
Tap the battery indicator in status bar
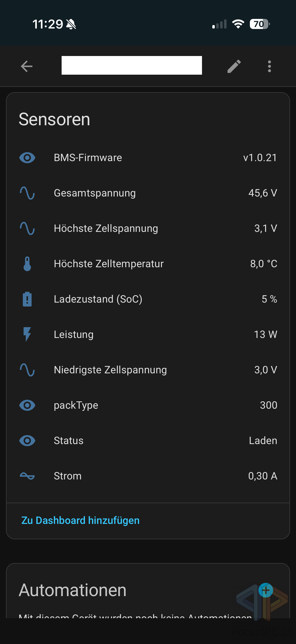259,24
